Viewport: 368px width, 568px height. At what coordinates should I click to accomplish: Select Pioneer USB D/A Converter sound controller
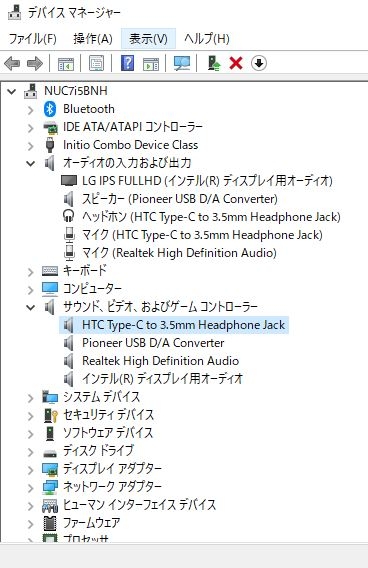[x=153, y=343]
